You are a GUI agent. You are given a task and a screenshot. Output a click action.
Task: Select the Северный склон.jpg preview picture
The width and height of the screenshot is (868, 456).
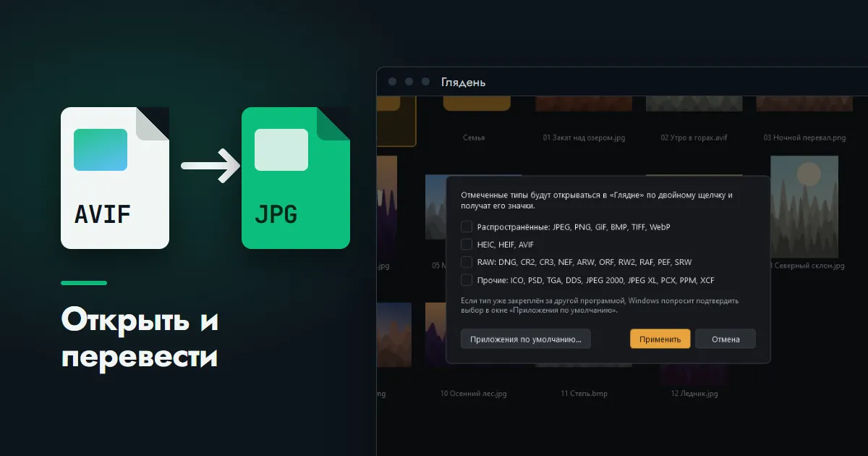pos(804,206)
